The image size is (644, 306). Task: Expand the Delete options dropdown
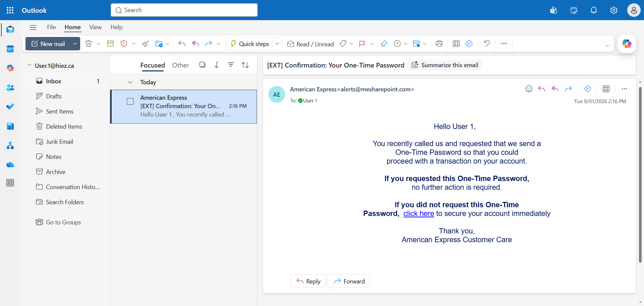coord(99,44)
